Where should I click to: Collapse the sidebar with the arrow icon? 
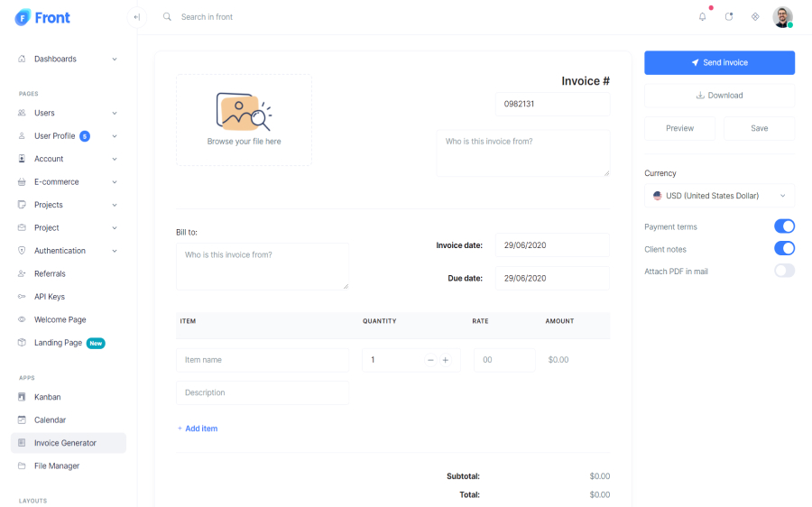pos(137,17)
